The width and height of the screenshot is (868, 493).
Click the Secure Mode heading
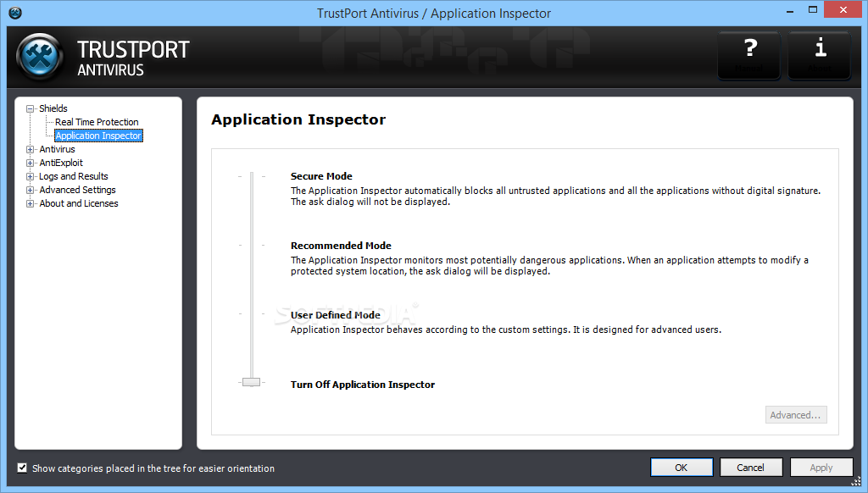[x=321, y=176]
